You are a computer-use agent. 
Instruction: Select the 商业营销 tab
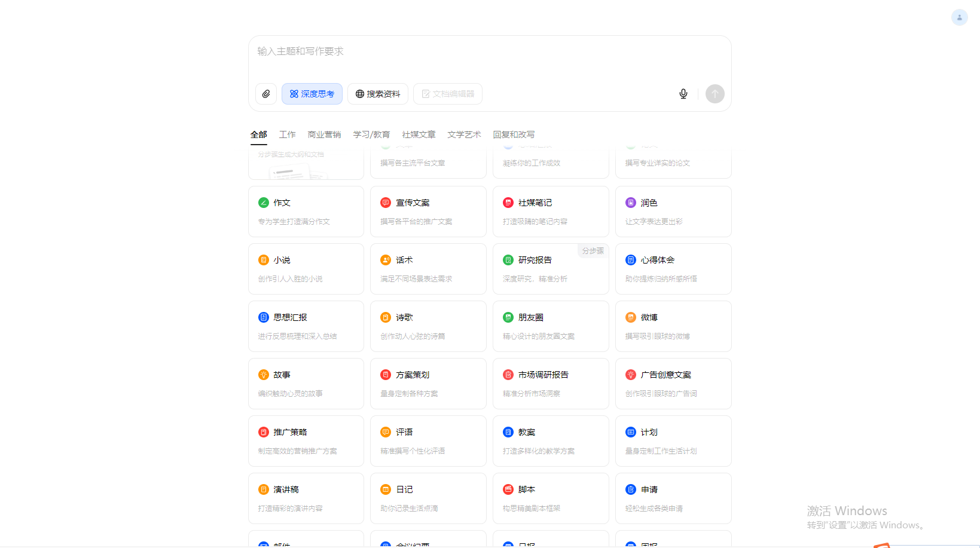click(x=324, y=134)
